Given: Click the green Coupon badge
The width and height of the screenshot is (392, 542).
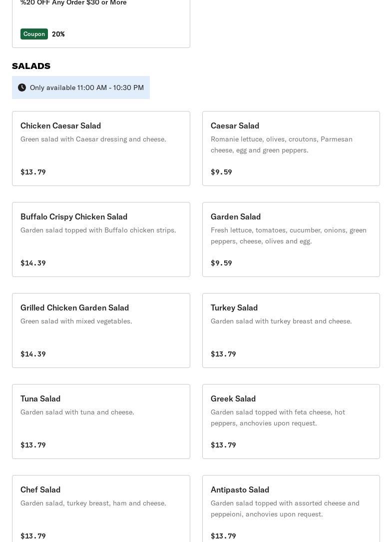Looking at the screenshot, I should (34, 34).
